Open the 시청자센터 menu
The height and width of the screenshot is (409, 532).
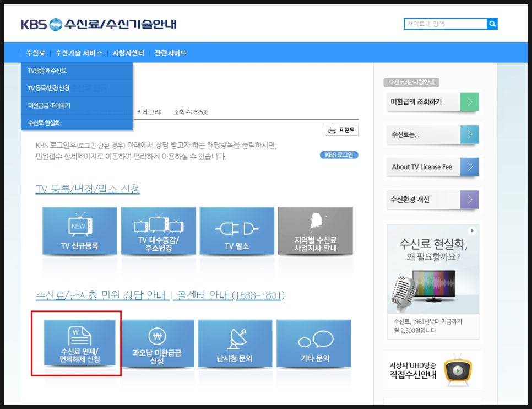128,53
